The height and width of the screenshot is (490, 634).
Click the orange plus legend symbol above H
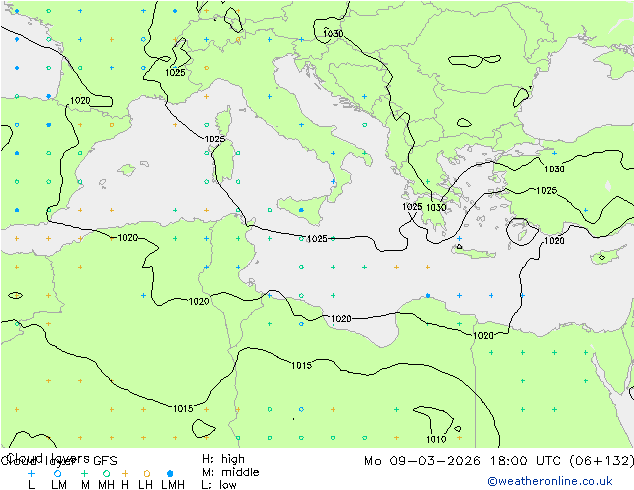[125, 473]
